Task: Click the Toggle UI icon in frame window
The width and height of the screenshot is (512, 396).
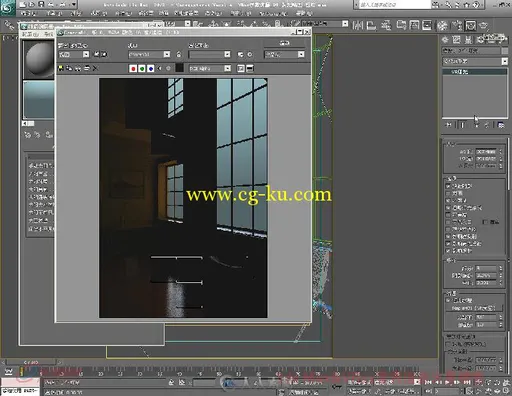Action: tap(250, 68)
